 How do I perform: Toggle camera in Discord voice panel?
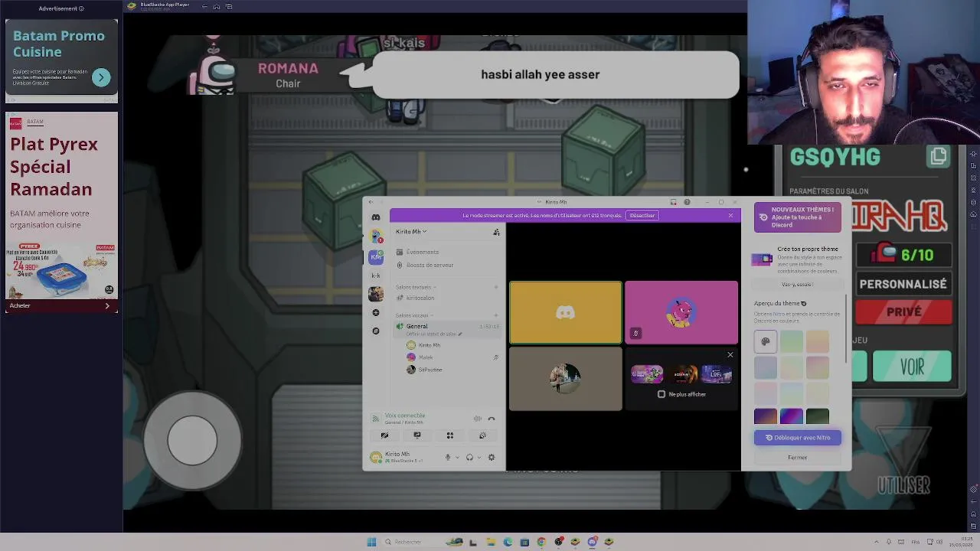tap(384, 435)
